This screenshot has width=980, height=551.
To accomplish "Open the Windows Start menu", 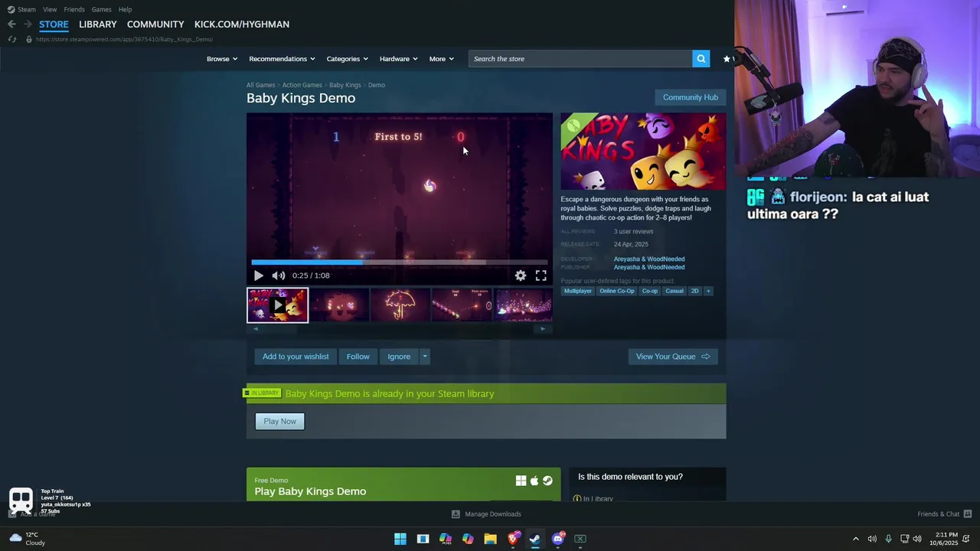I will pyautogui.click(x=400, y=539).
